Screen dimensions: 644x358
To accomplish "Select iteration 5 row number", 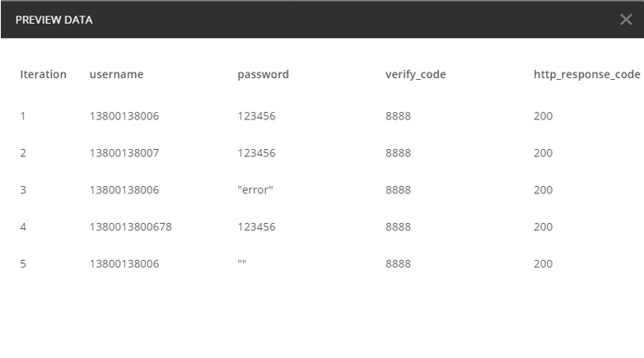I will 24,264.
